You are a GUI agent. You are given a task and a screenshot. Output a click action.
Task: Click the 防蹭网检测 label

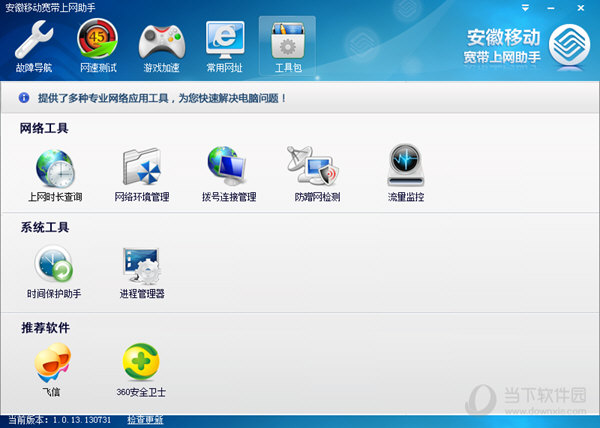pos(317,197)
